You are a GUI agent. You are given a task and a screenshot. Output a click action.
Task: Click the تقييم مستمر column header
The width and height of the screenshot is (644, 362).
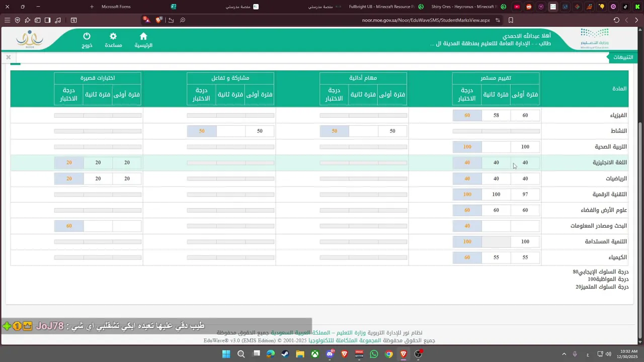pos(496,78)
